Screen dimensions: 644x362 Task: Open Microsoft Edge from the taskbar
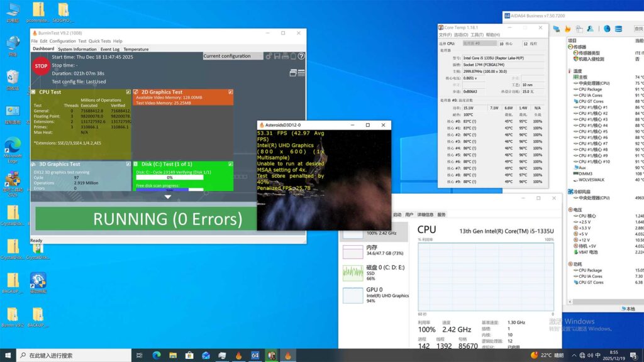[x=157, y=356]
